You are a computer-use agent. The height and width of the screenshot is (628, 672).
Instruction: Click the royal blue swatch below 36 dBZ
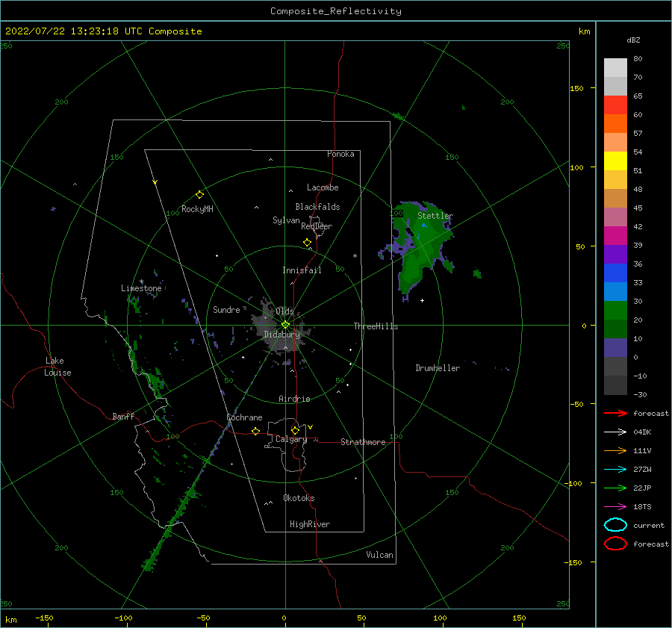coord(615,273)
